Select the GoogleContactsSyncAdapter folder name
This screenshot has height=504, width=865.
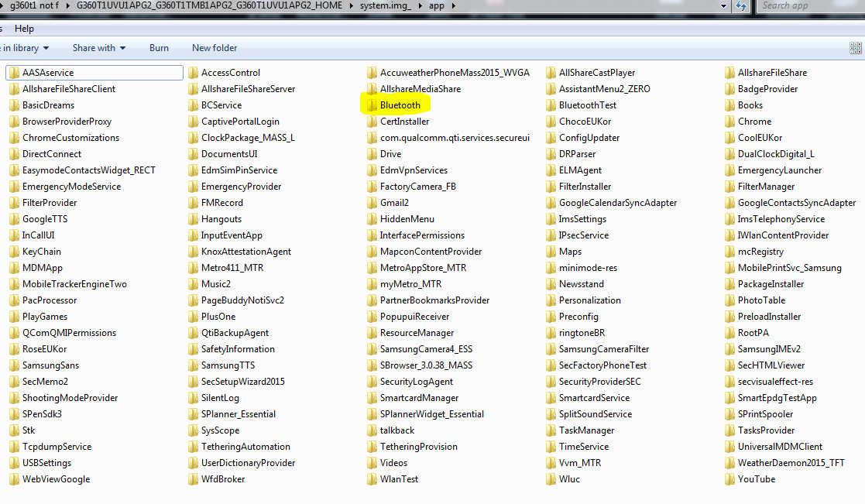pos(797,203)
